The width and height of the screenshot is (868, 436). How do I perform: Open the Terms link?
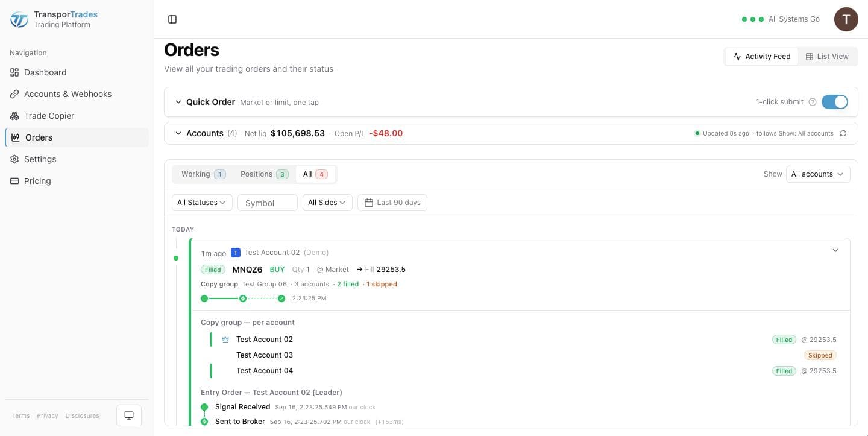[x=21, y=415]
